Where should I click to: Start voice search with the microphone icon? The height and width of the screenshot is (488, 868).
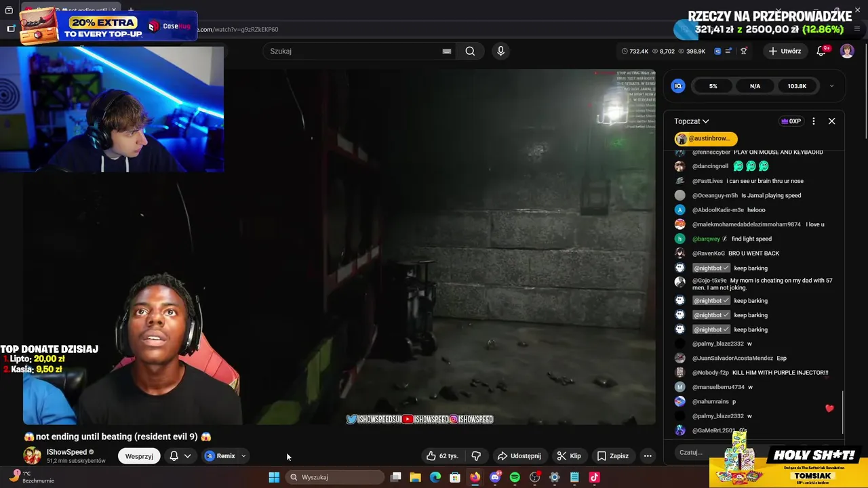tap(500, 51)
